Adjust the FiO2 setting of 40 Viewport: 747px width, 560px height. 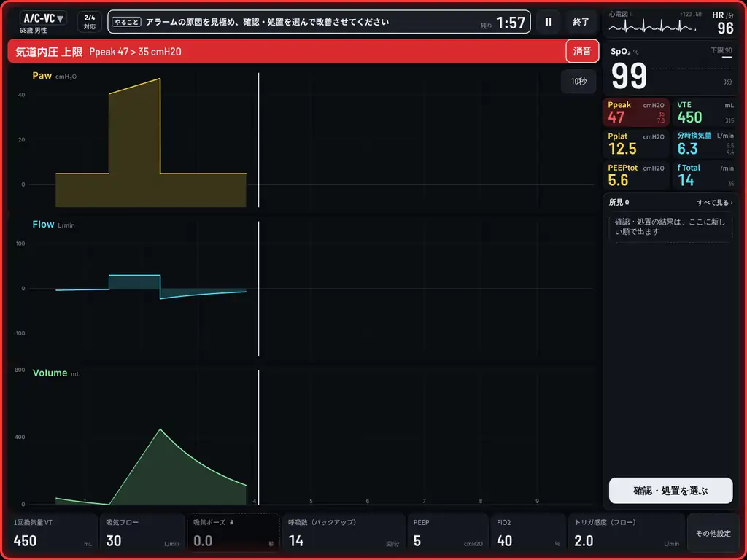point(528,533)
